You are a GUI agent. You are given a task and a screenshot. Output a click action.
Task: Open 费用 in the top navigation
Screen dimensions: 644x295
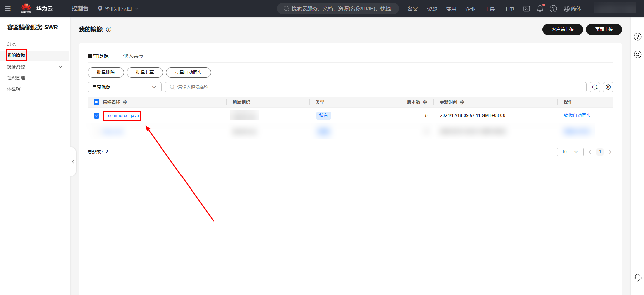tap(451, 9)
